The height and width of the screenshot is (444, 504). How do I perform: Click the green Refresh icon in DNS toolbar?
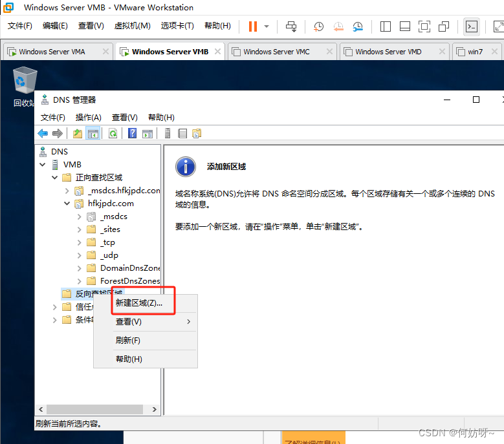click(113, 133)
